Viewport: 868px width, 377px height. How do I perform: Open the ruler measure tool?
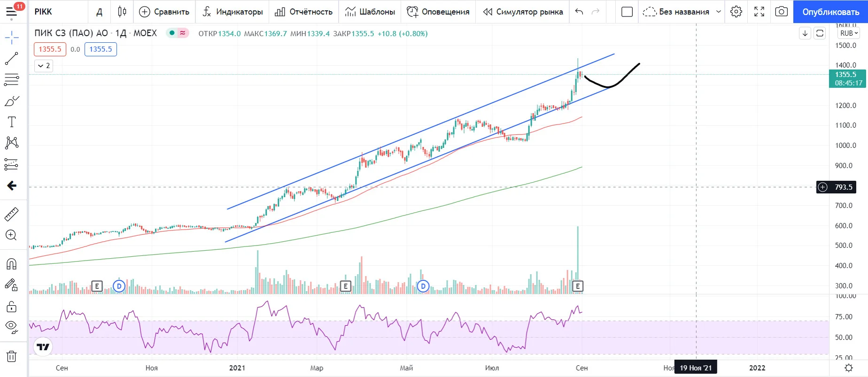tap(11, 214)
